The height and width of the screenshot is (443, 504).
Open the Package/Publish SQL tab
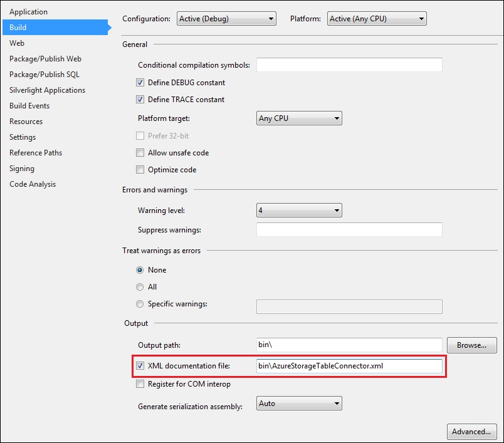click(45, 75)
